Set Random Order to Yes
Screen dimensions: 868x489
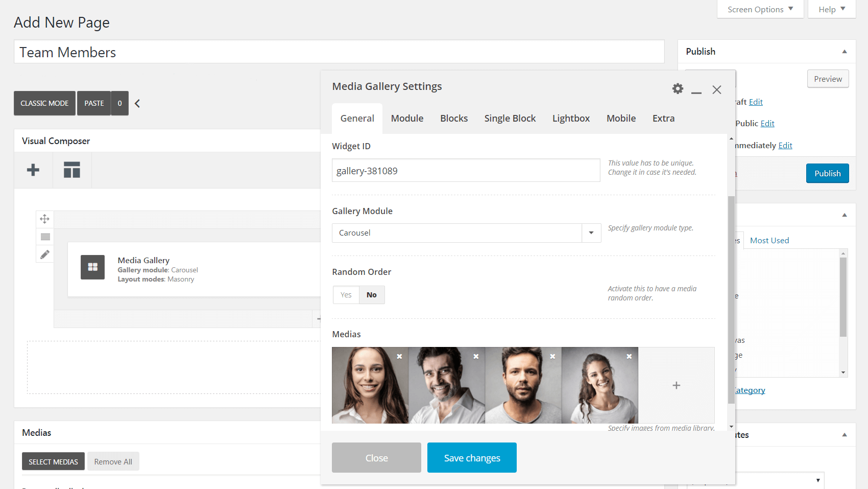(x=346, y=295)
